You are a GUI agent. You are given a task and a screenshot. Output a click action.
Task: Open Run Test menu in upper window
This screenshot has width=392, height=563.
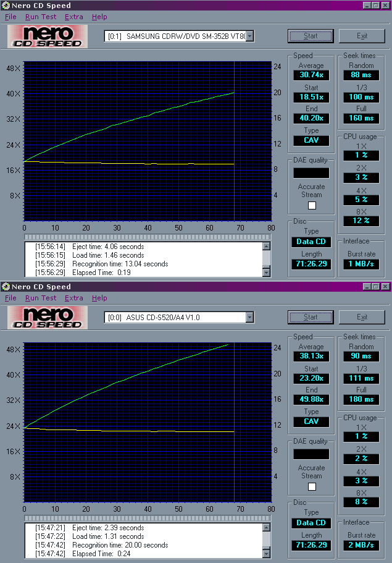pos(41,17)
